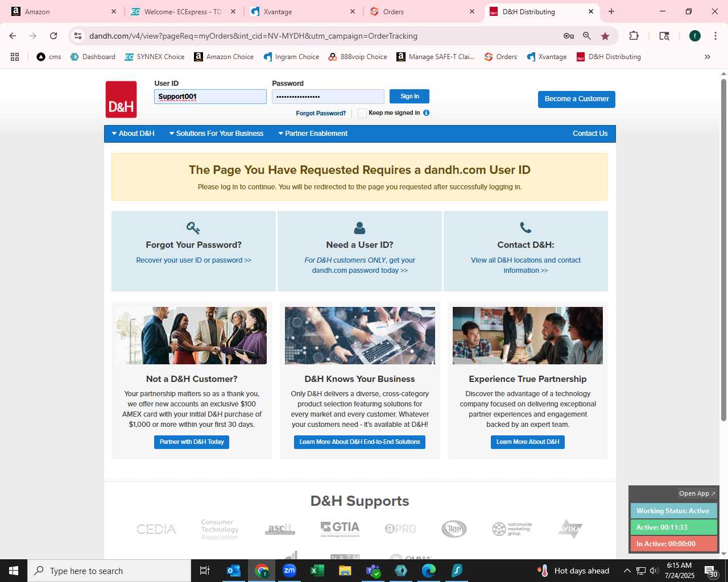Click the browser address bar URL
Viewport: 728px width, 582px height.
click(253, 36)
